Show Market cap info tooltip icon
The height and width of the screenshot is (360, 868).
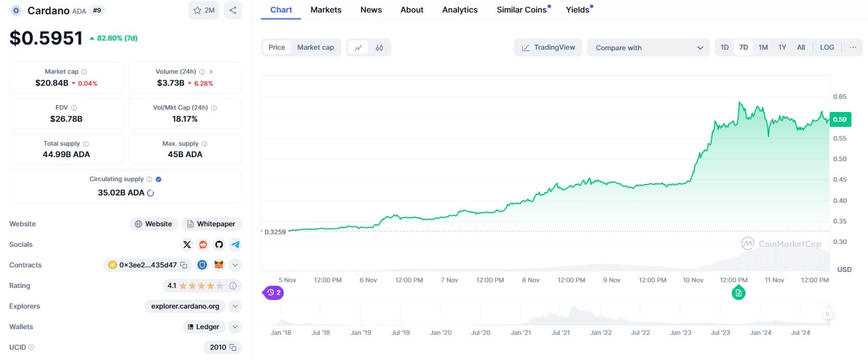coord(84,72)
